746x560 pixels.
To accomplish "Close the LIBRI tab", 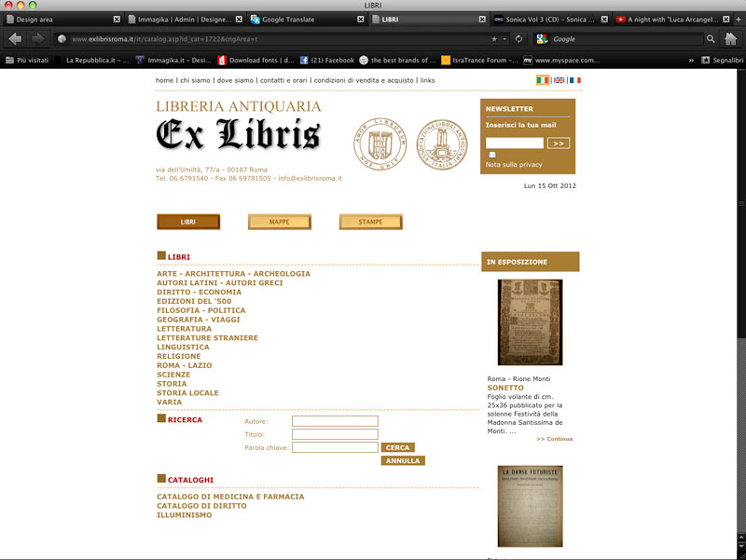I will coord(482,20).
